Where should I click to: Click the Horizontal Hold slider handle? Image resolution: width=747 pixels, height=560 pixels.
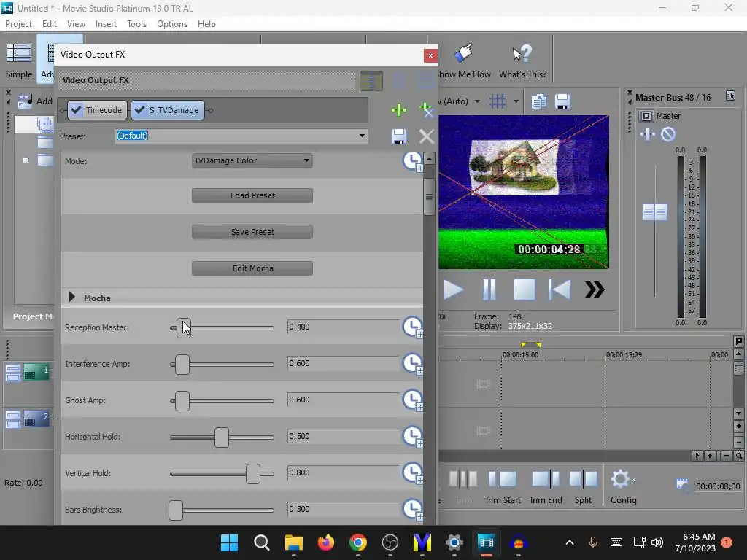222,437
